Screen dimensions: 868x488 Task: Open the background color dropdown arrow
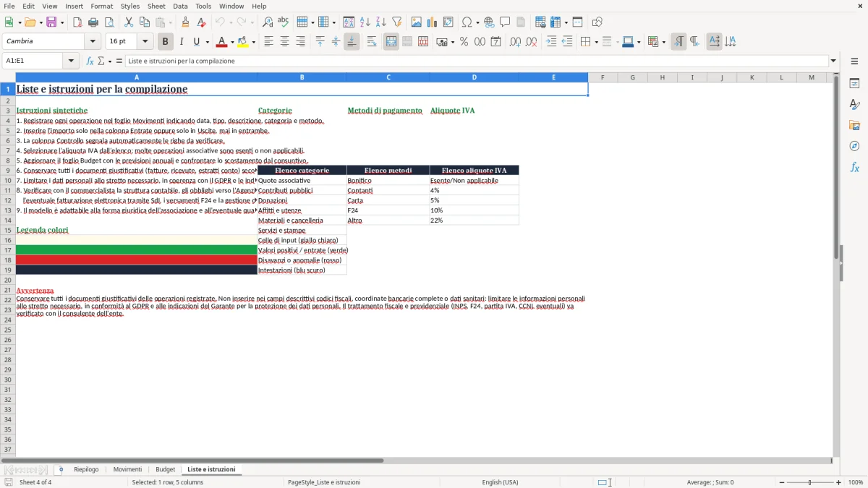point(253,42)
